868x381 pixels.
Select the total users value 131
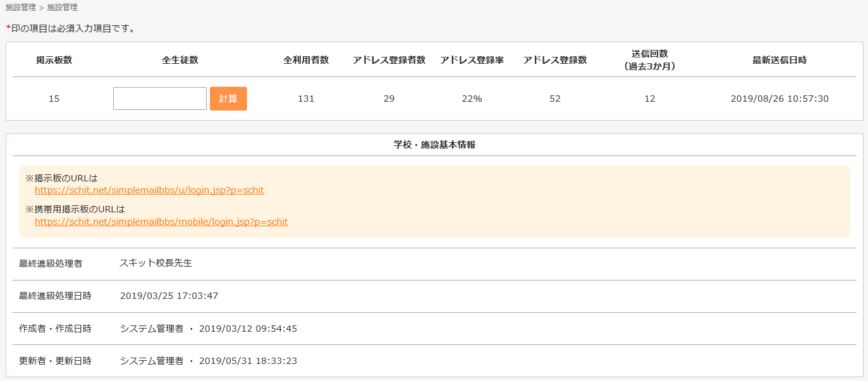pos(306,99)
